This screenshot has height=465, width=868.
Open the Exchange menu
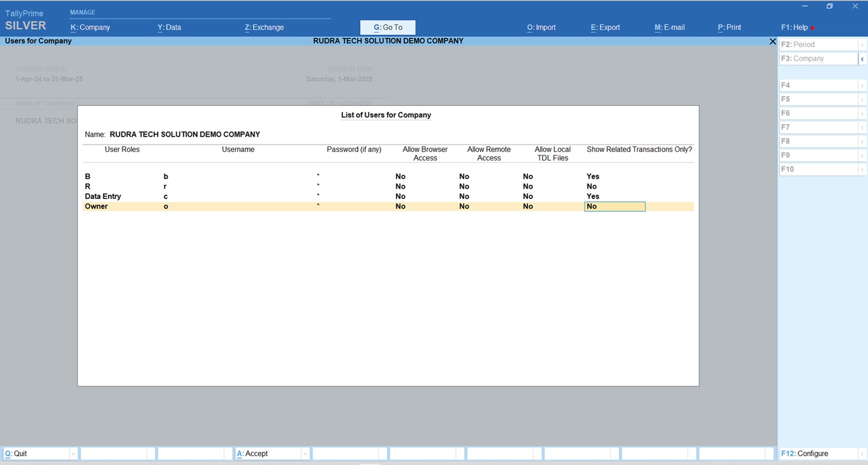264,27
